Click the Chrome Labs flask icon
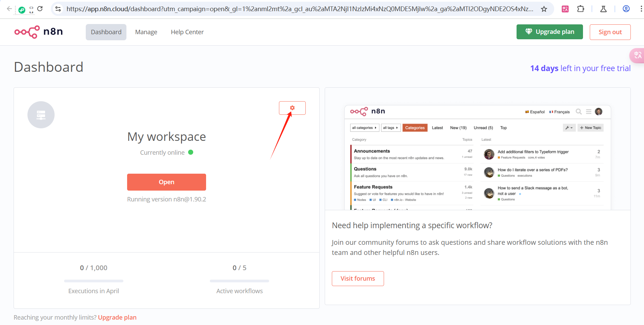 tap(603, 9)
